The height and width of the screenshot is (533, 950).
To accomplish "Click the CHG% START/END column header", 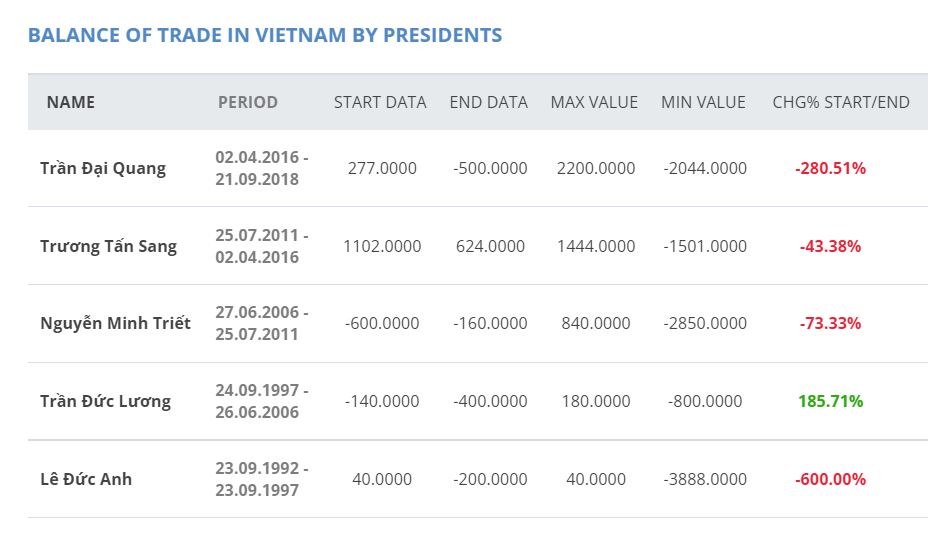I will coord(841,102).
